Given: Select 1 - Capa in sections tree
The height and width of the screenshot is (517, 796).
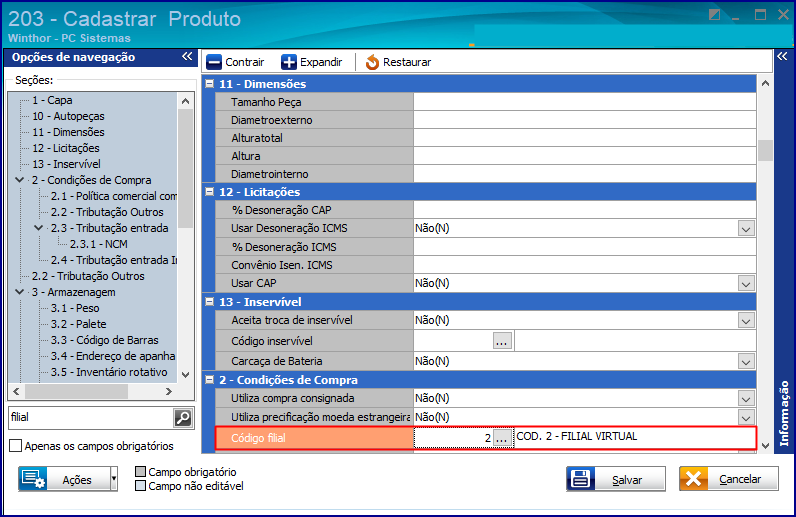Looking at the screenshot, I should click(52, 100).
